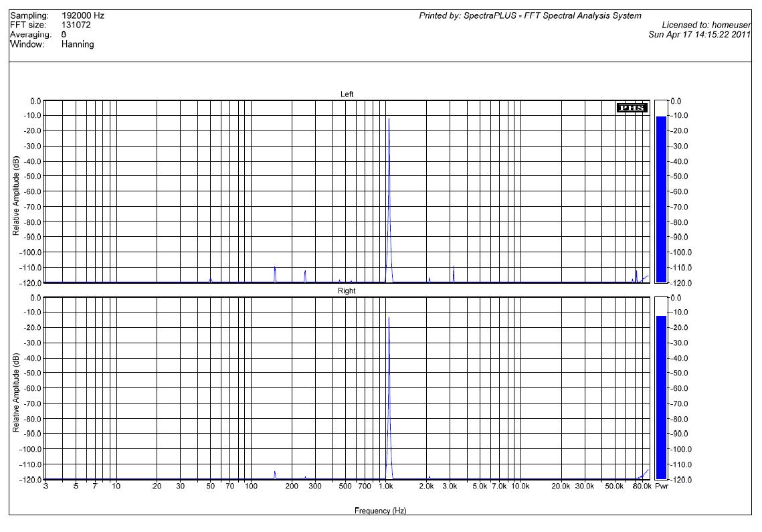Viewport: 762px width, 532px height.
Task: Click the 'Left' plot title
Action: [347, 94]
